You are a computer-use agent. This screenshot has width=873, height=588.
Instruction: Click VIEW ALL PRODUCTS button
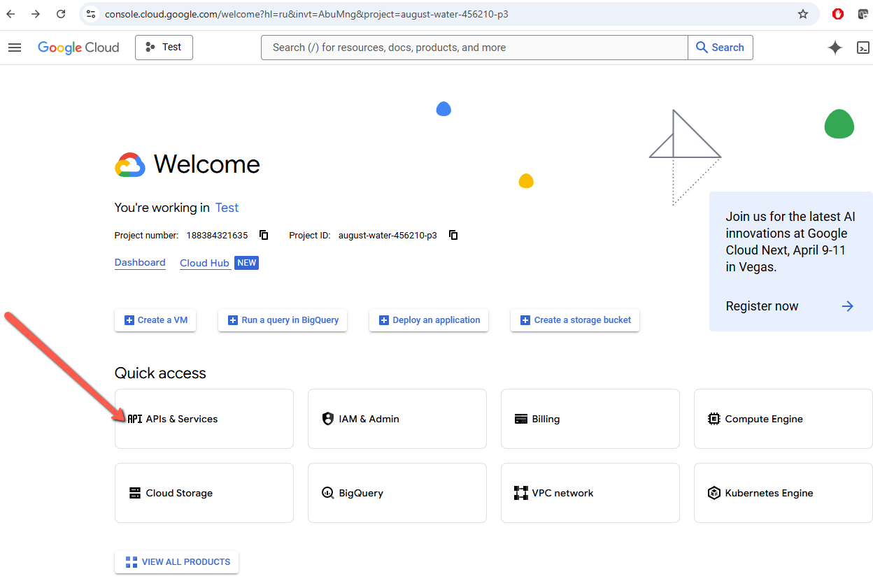176,562
